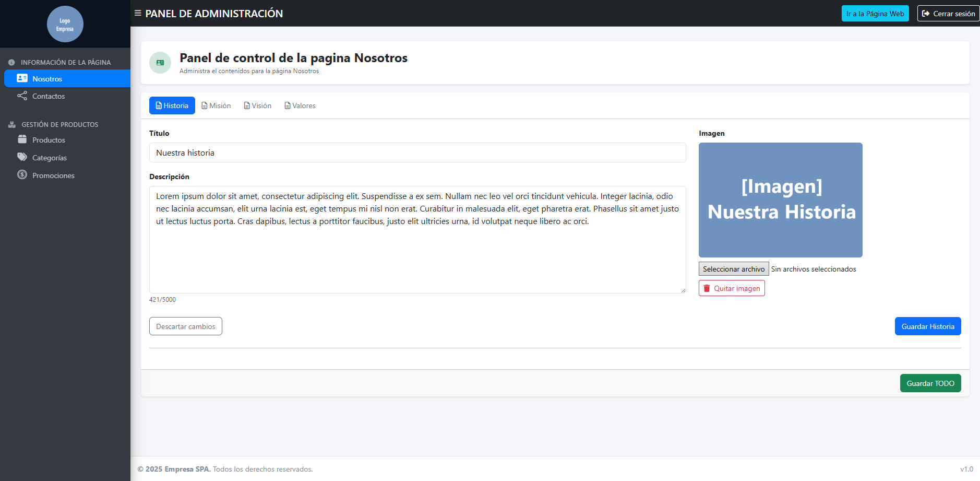The height and width of the screenshot is (481, 980).
Task: Click Descartar cambios to discard changes
Action: click(185, 326)
